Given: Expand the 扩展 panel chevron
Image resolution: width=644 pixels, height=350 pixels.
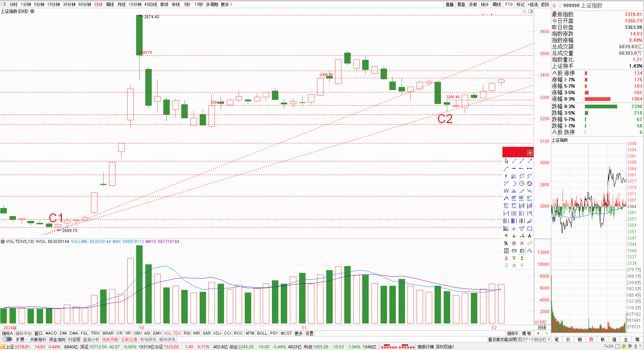Looking at the screenshot, I should [21, 339].
